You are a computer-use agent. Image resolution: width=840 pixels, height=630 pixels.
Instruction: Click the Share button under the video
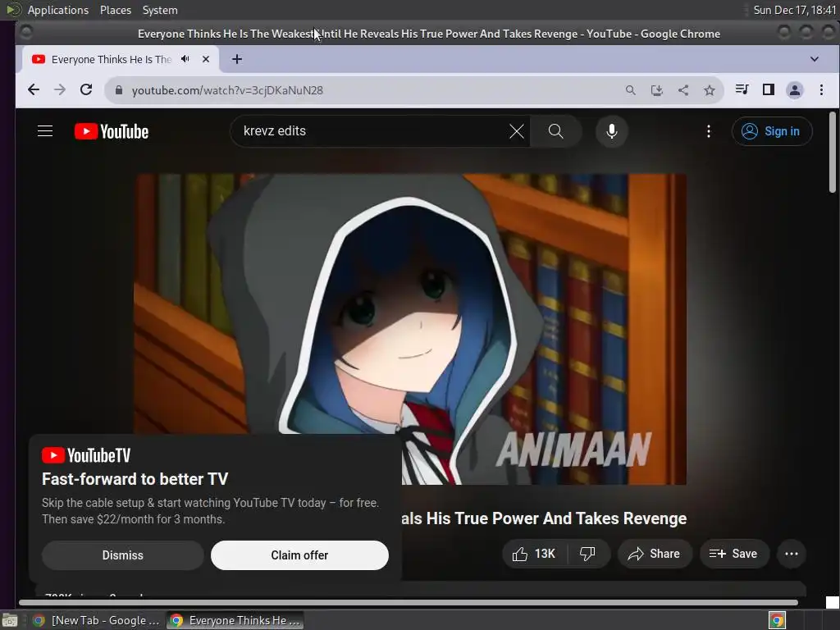coord(655,554)
